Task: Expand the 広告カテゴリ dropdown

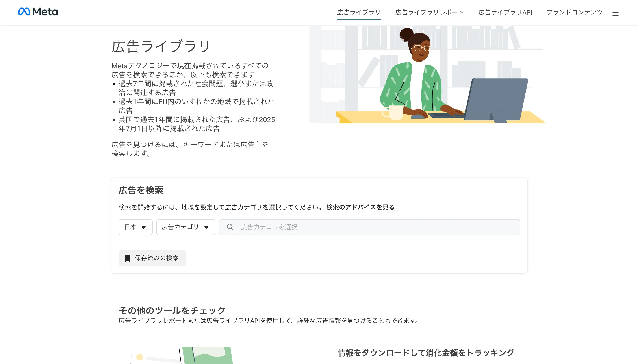Action: pos(185,227)
